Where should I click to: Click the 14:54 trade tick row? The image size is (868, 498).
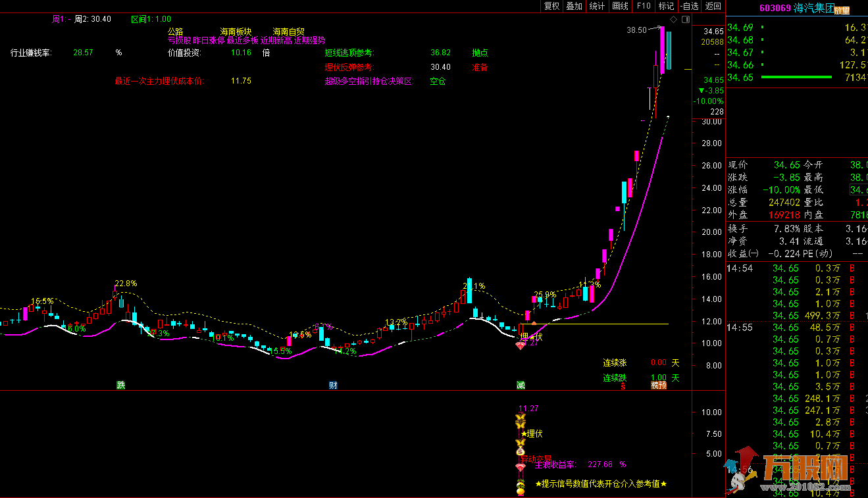797,268
